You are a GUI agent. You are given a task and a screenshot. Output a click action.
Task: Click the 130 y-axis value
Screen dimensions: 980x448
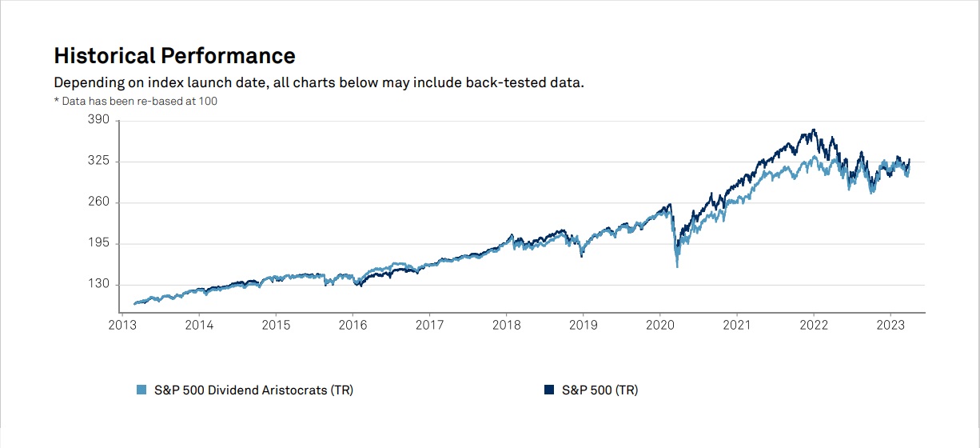[x=98, y=285]
